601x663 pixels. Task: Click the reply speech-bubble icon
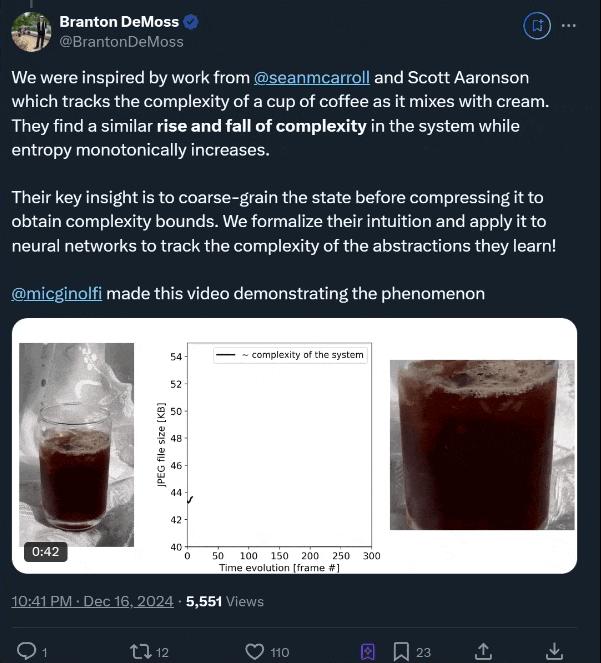tap(28, 652)
